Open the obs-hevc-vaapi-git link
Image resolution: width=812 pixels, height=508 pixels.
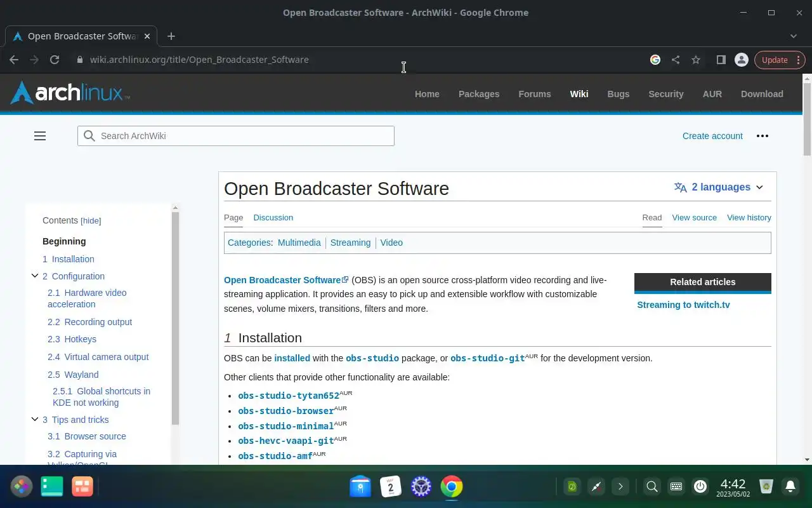286,441
